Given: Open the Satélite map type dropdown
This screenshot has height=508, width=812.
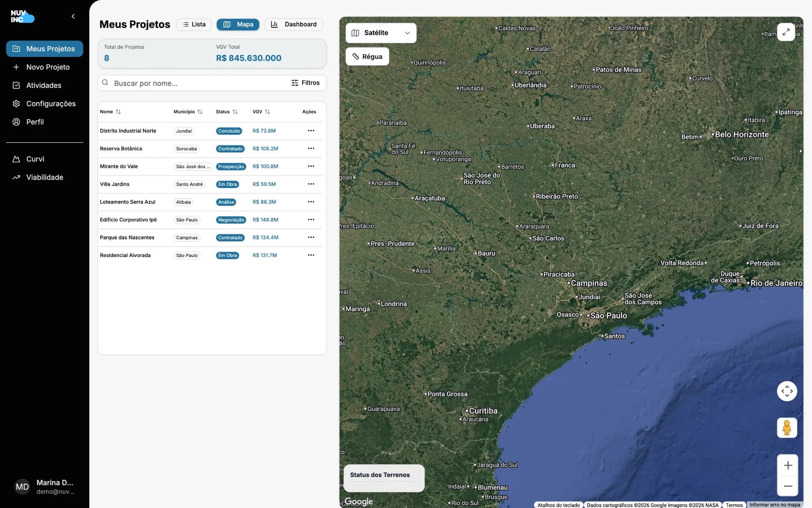Looking at the screenshot, I should coord(381,33).
